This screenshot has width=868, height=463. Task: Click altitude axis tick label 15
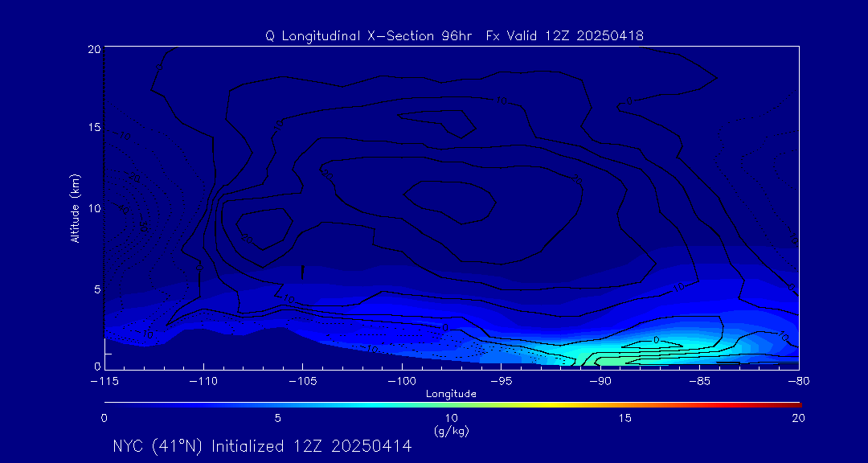click(94, 128)
